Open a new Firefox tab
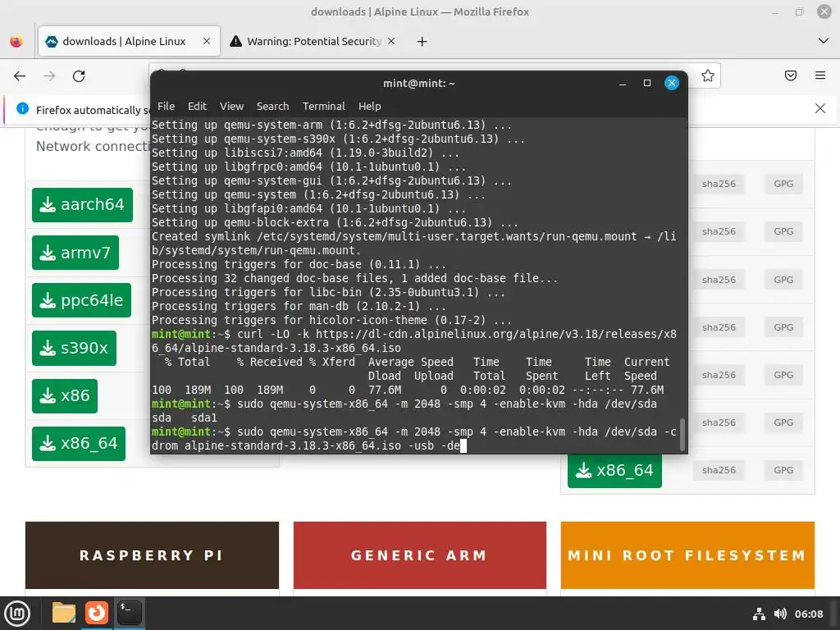Image resolution: width=840 pixels, height=630 pixels. [x=422, y=41]
